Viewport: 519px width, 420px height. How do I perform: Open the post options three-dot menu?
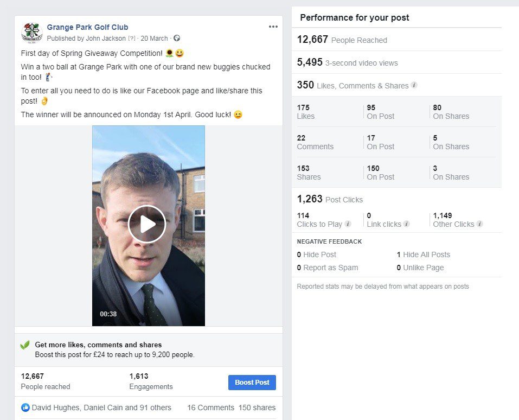273,27
